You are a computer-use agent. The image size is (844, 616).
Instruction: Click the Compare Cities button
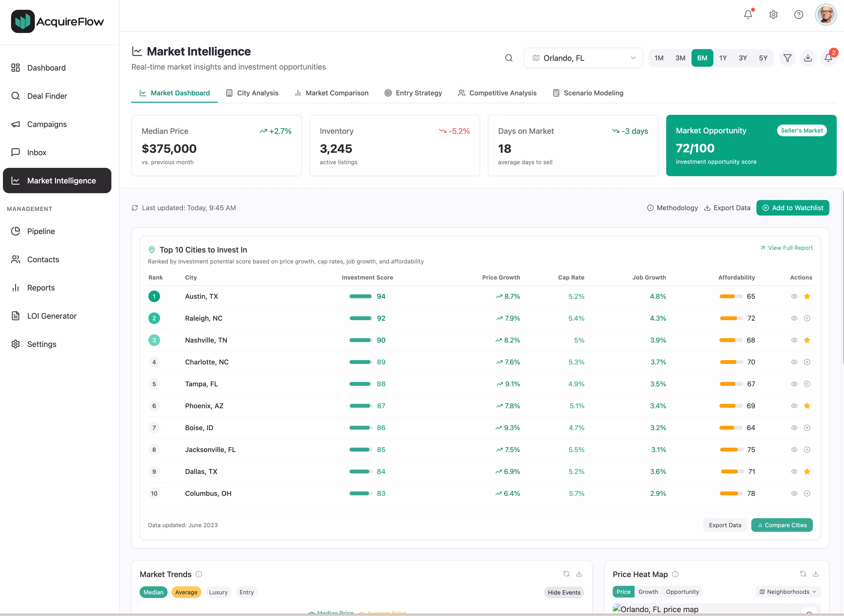click(782, 525)
